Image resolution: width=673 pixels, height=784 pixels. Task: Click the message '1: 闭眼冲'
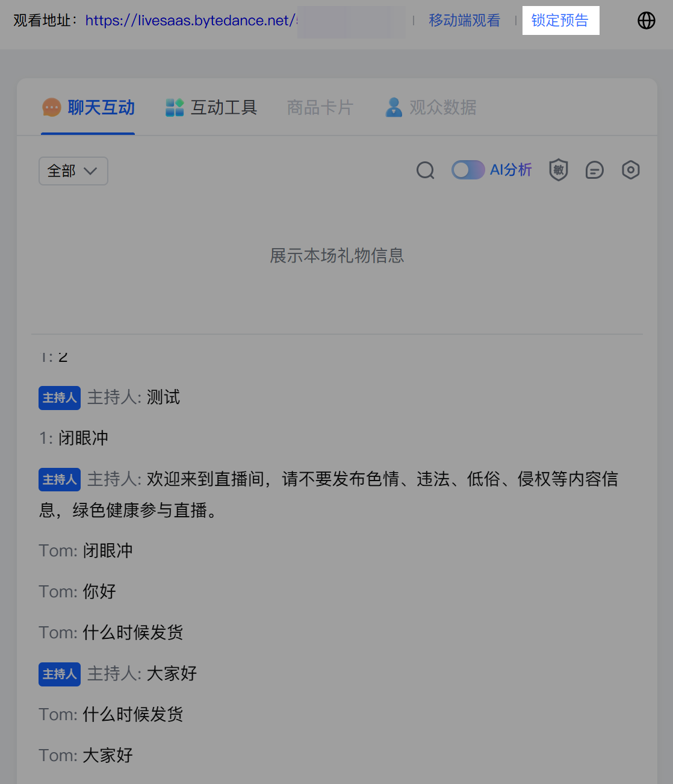(x=74, y=438)
